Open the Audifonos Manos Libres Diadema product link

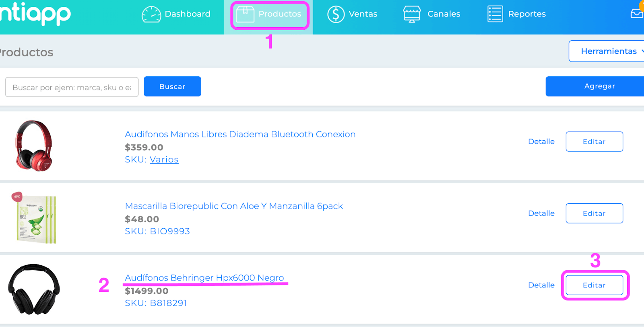[x=240, y=134]
